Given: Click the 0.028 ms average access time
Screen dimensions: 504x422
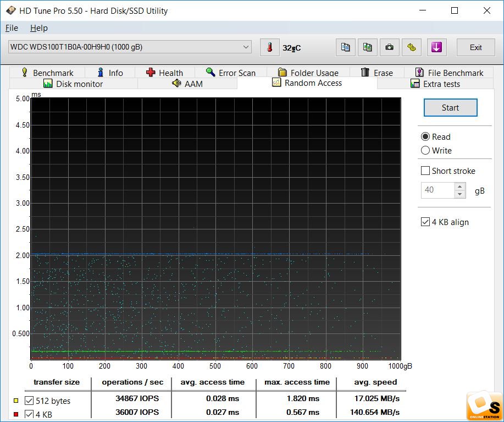Looking at the screenshot, I should 223,398.
